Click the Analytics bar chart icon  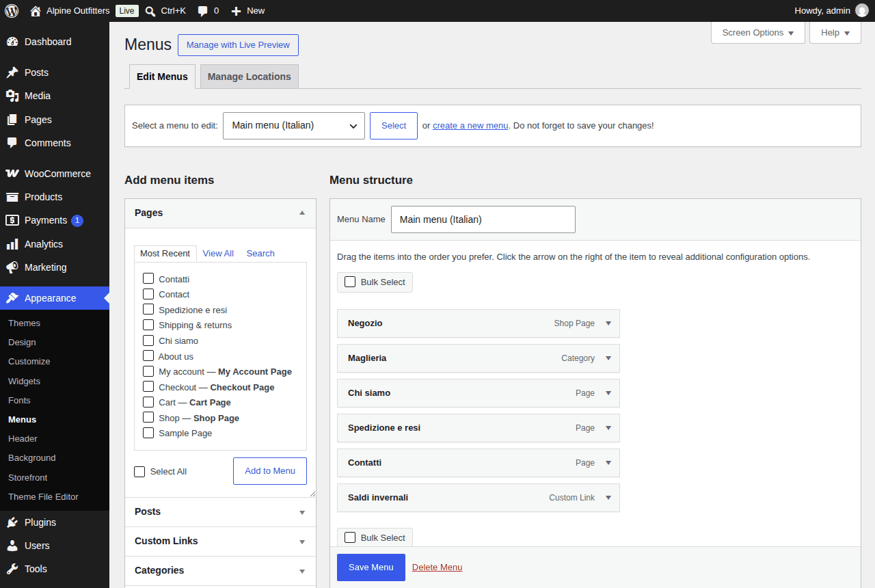point(12,244)
